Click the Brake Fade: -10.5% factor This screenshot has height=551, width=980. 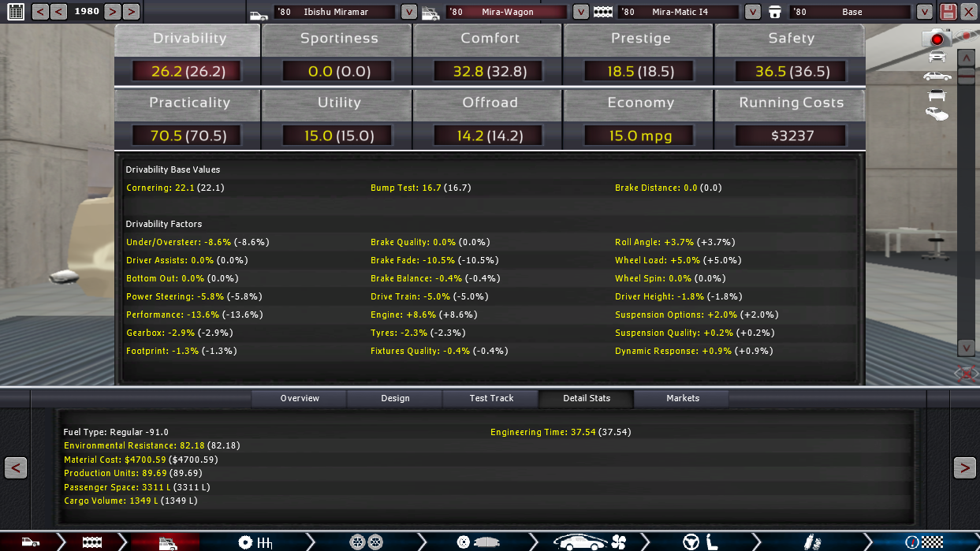point(435,260)
